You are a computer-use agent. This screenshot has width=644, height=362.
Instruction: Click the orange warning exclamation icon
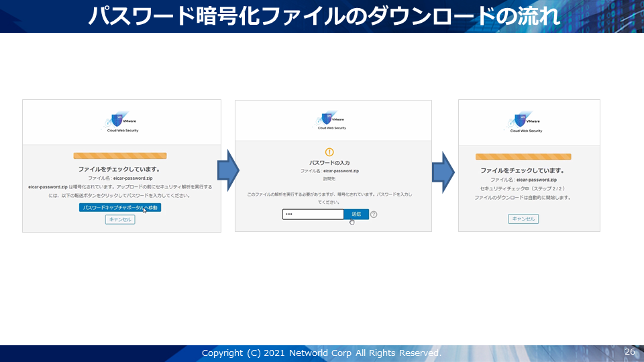point(329,152)
